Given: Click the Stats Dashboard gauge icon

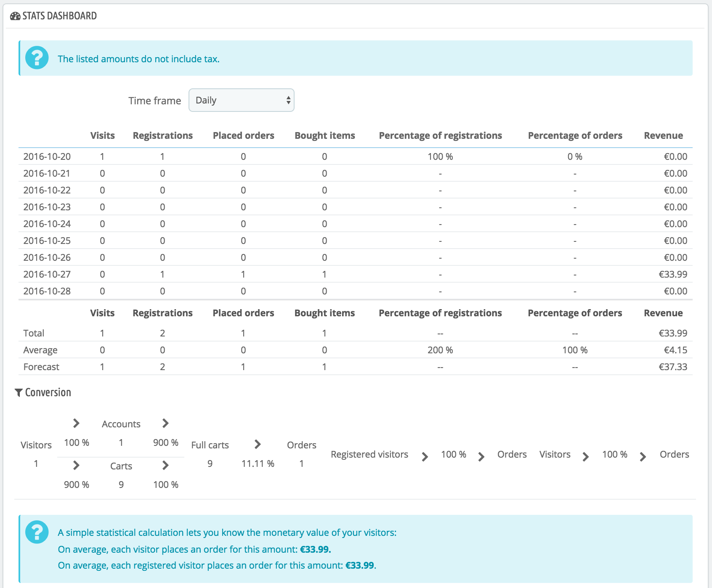Looking at the screenshot, I should 15,16.
